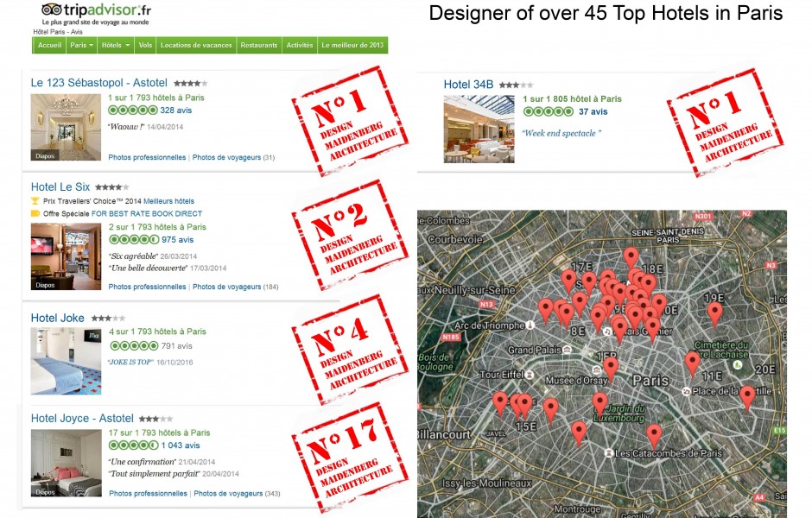Click the N185 road shield on map
This screenshot has width=812, height=518.
(451, 337)
